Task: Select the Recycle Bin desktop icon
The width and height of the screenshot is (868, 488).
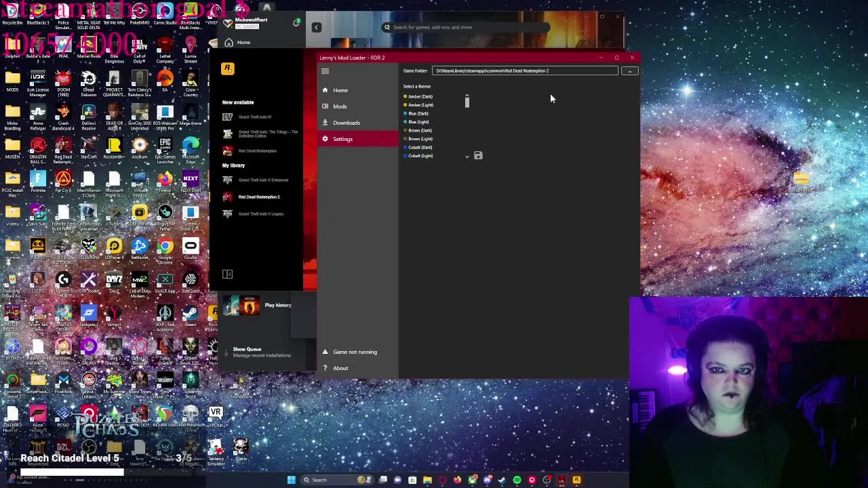Action: [12, 14]
